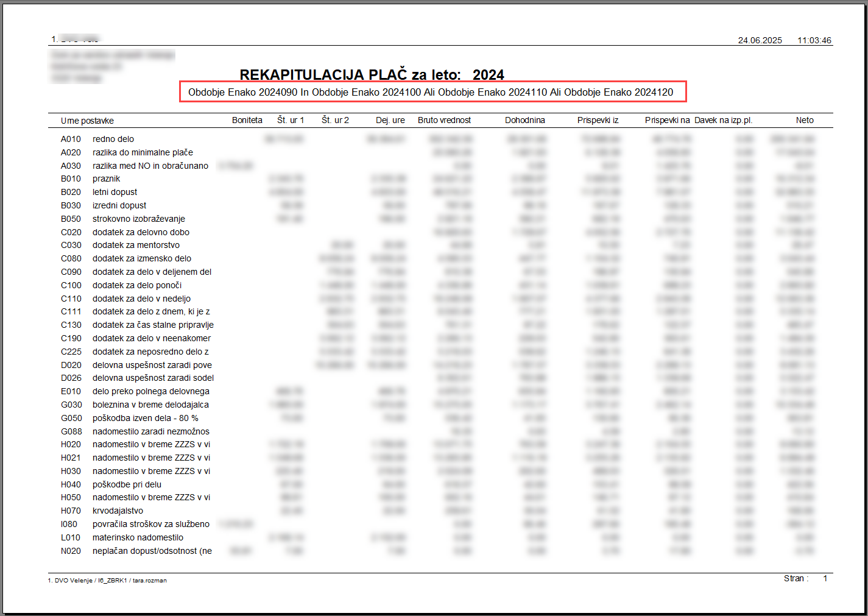
Task: Click dodatek za delo ponoči
Action: (137, 285)
